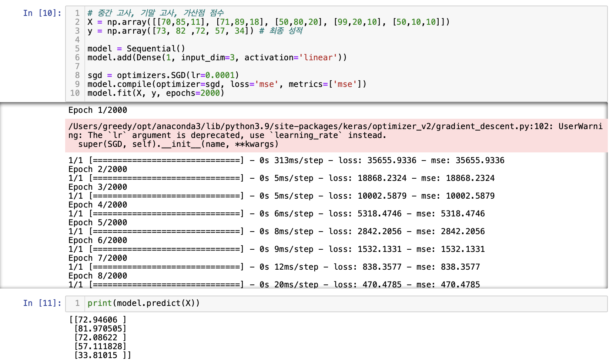Click the model.compile code line
The width and height of the screenshot is (616, 364).
click(x=227, y=84)
